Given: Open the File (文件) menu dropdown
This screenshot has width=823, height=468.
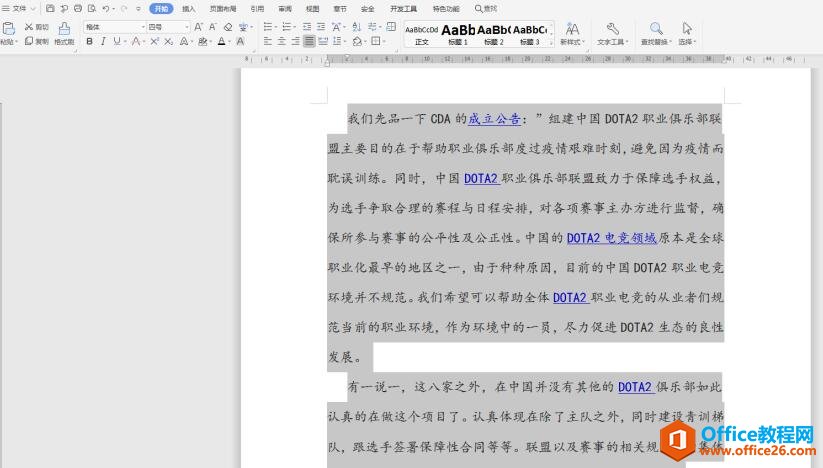Looking at the screenshot, I should [19, 8].
